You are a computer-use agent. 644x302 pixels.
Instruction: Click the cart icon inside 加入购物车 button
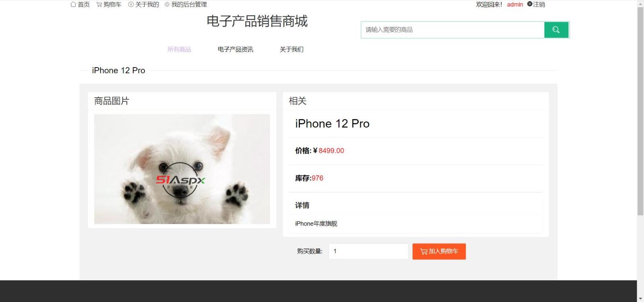(424, 251)
